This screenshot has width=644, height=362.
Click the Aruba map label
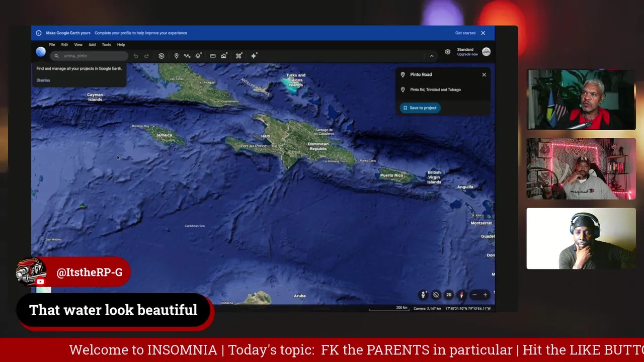pos(300,296)
